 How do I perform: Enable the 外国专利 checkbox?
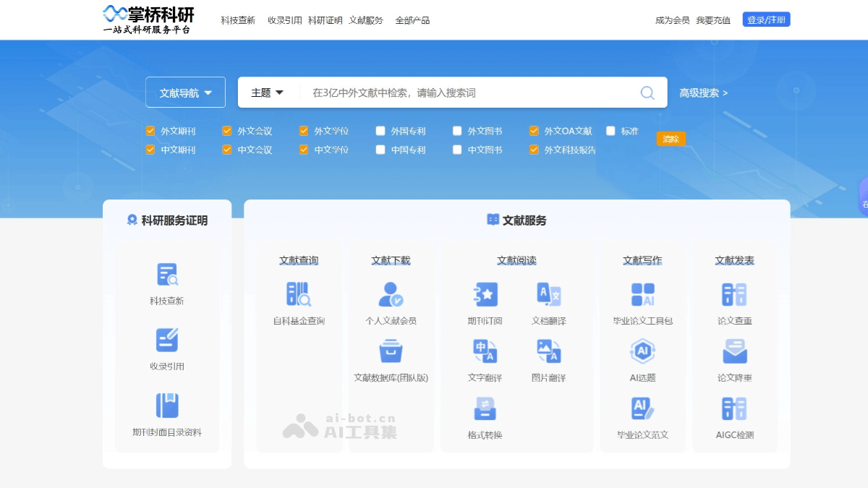point(380,131)
